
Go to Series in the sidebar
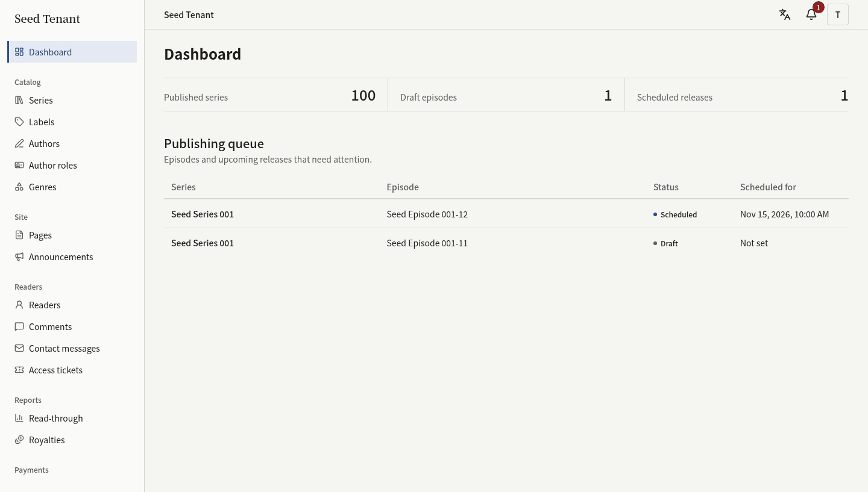pyautogui.click(x=72, y=100)
